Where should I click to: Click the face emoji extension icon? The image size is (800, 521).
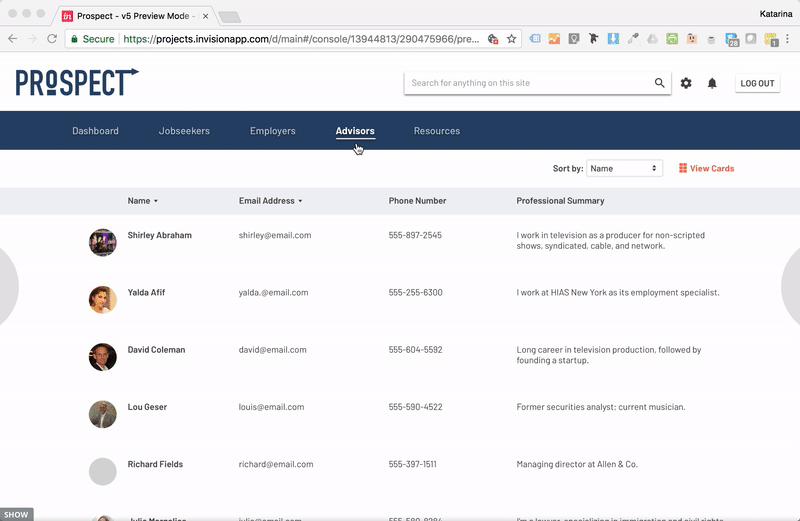pyautogui.click(x=692, y=39)
